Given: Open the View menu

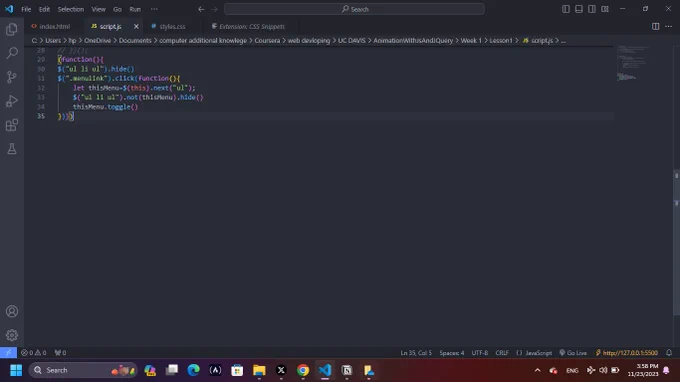Looking at the screenshot, I should 98,9.
